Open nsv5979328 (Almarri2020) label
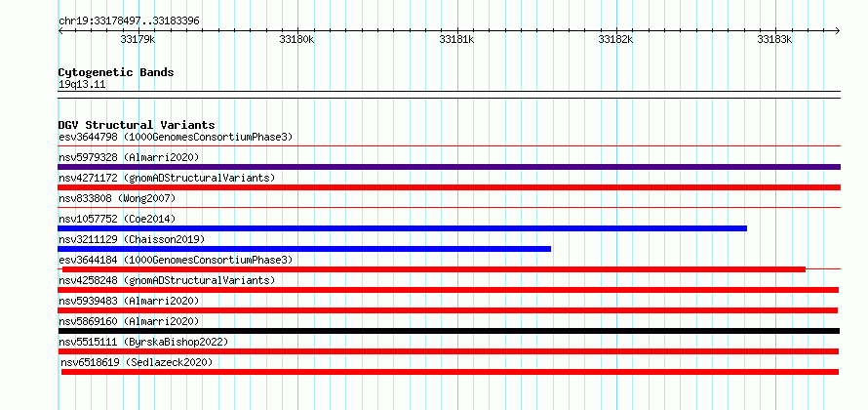Image resolution: width=868 pixels, height=410 pixels. pos(129,157)
